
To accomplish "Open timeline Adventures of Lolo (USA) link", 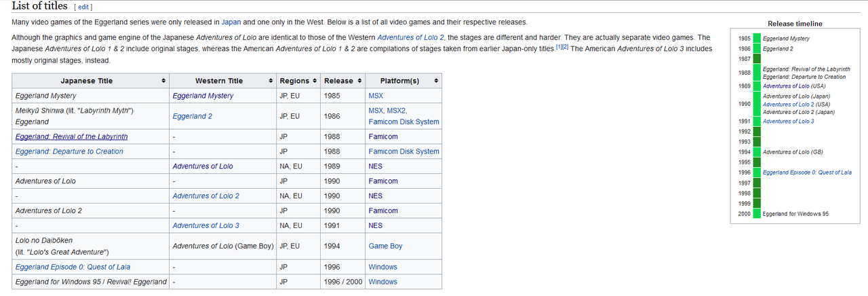I will [x=785, y=86].
